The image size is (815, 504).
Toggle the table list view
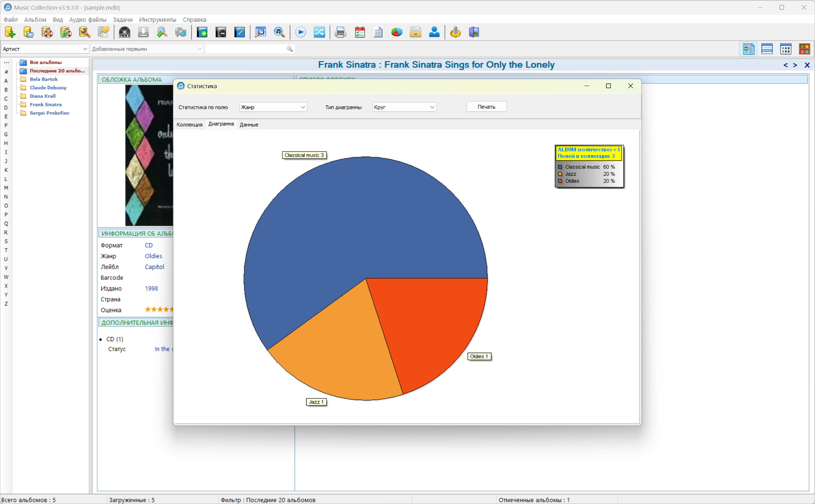coord(767,49)
